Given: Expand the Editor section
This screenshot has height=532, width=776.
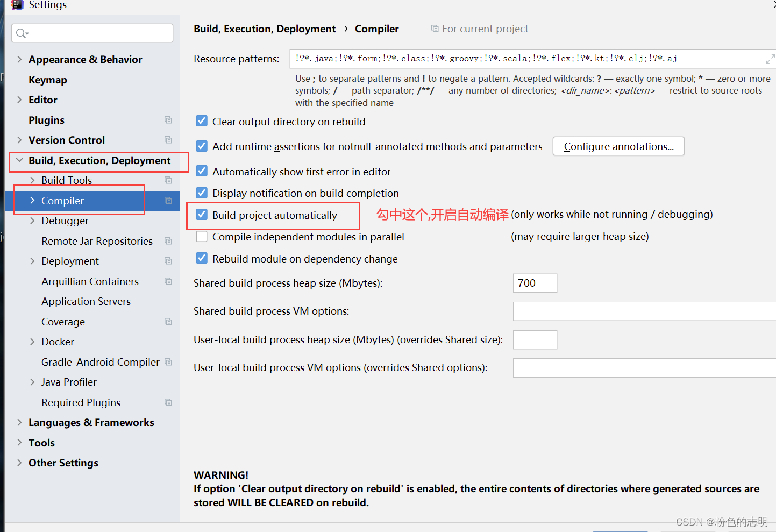Looking at the screenshot, I should [19, 100].
